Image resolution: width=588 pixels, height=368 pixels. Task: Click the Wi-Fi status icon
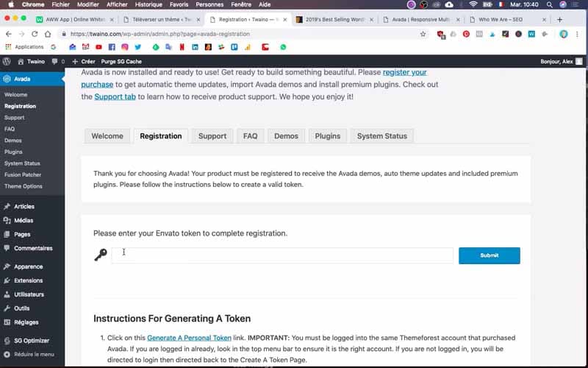473,4
